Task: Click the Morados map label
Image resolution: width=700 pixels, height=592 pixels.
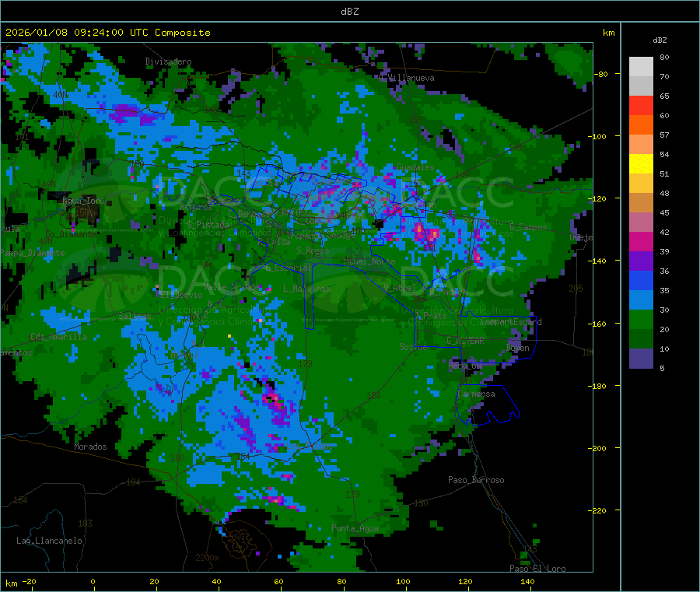Action: (90, 447)
